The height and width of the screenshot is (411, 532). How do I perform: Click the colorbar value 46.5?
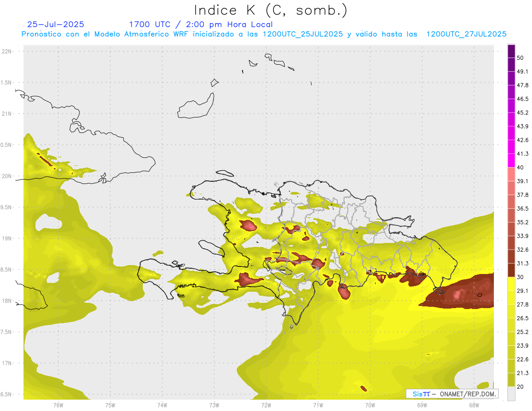click(523, 99)
